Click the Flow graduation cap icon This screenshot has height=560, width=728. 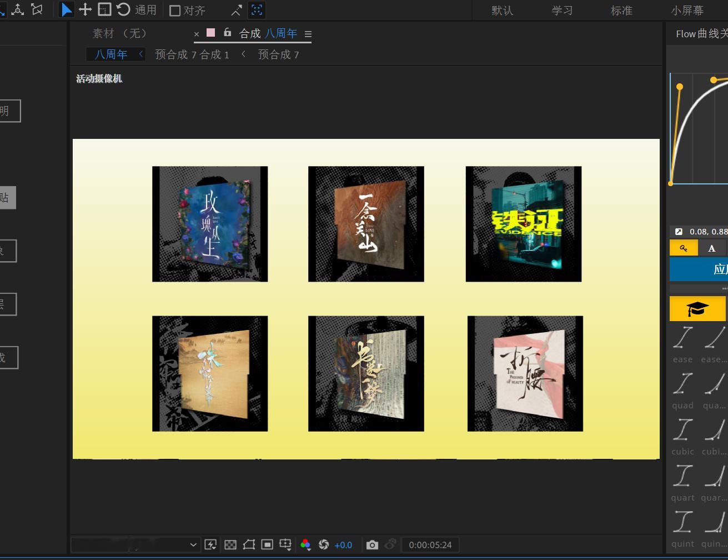click(x=697, y=309)
